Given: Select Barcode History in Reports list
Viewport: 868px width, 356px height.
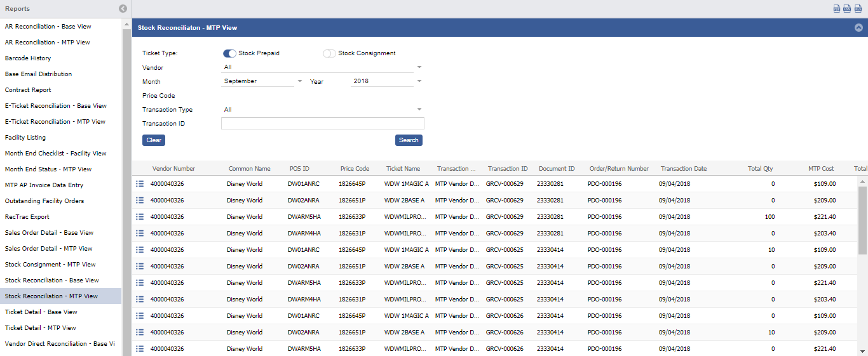Looking at the screenshot, I should [x=28, y=58].
